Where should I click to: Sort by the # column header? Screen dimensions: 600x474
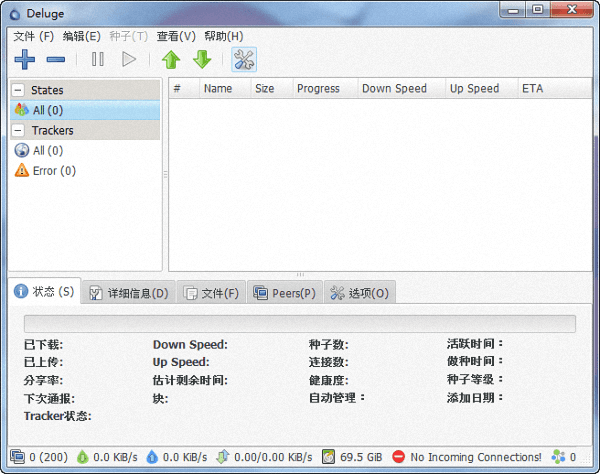tap(184, 88)
